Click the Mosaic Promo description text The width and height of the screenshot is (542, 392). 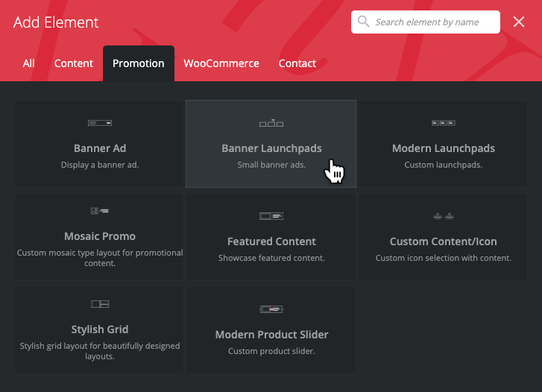[100, 258]
